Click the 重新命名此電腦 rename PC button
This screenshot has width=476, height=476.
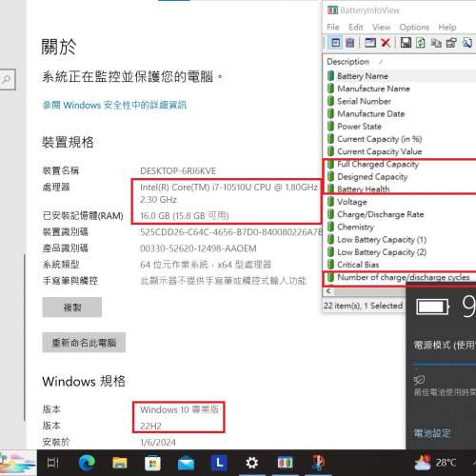(x=84, y=343)
